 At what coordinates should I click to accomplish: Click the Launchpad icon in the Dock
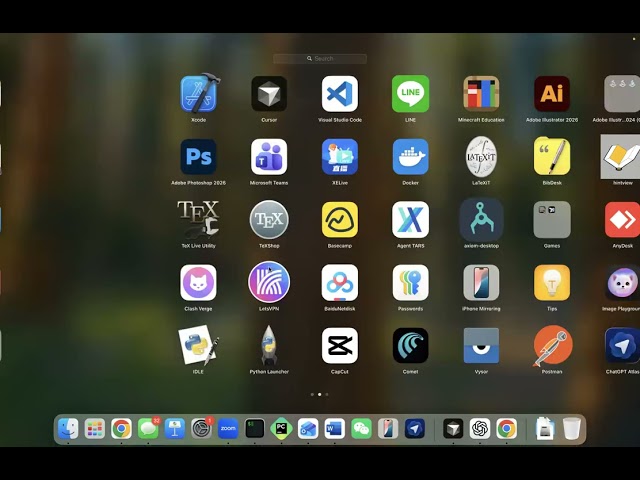click(95, 429)
